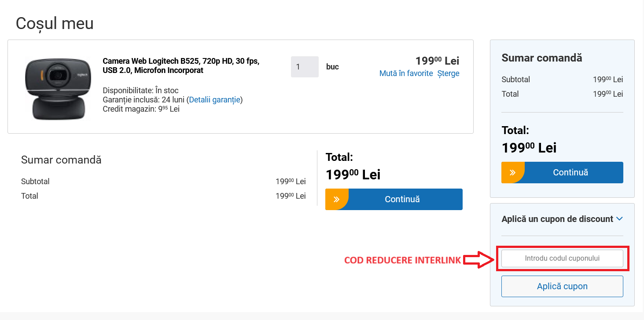The image size is (644, 320).
Task: Click the quantity box showing 1
Action: pyautogui.click(x=305, y=67)
